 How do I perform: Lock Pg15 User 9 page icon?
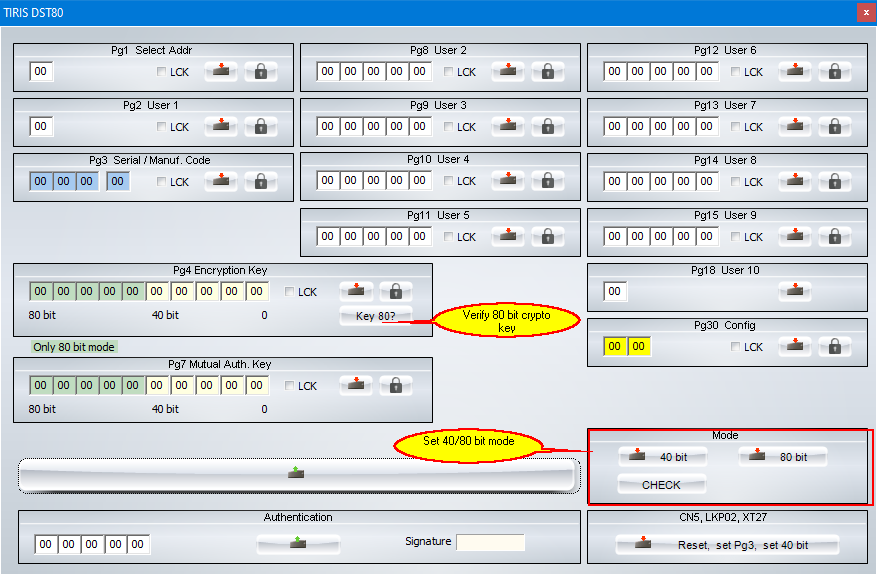[x=834, y=237]
